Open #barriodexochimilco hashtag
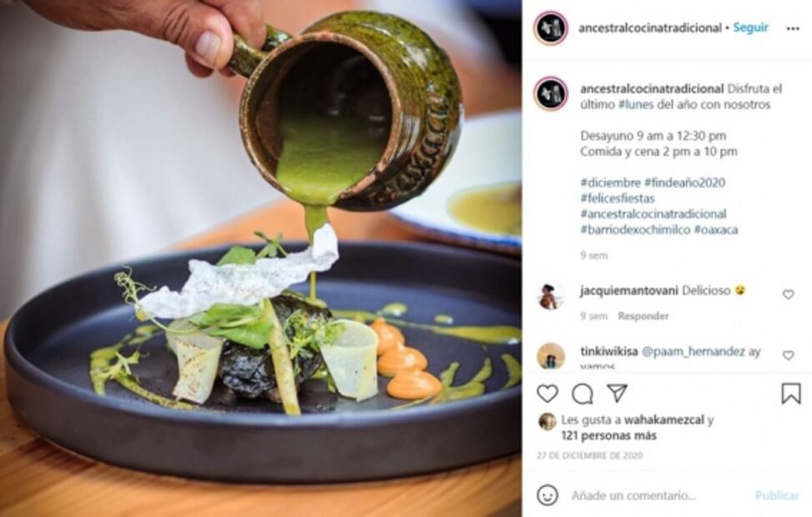The height and width of the screenshot is (517, 812). point(635,229)
